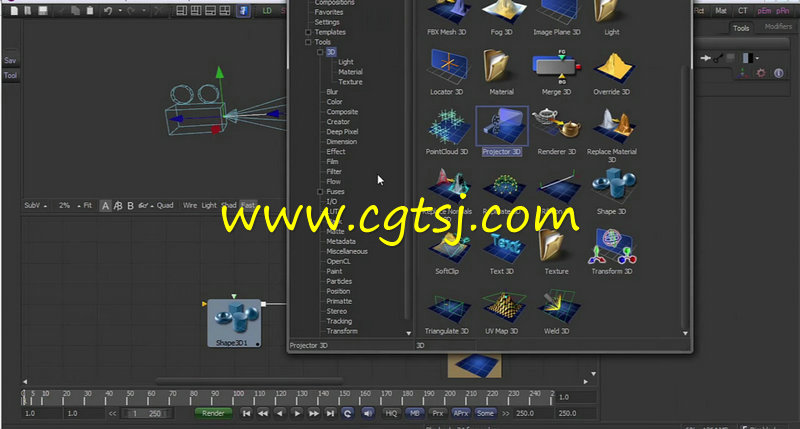Click the category tree scroll-down arrow

tap(409, 333)
